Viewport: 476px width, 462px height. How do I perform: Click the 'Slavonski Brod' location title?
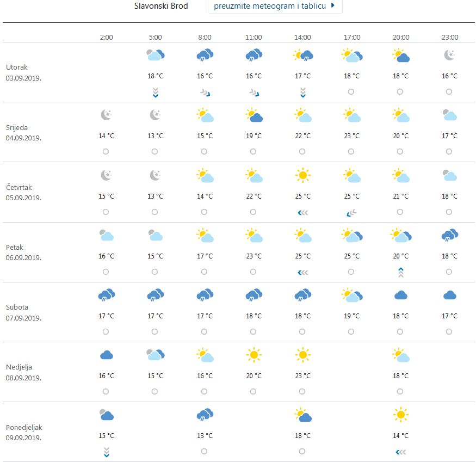point(161,6)
